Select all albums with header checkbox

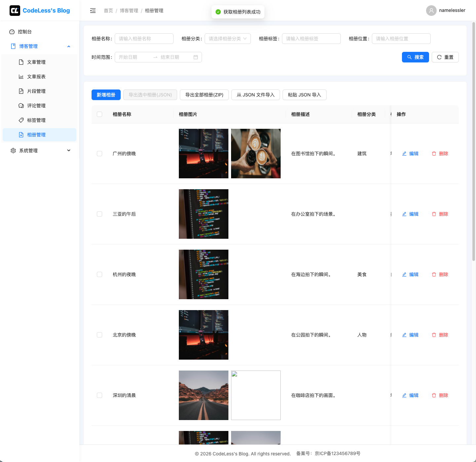(99, 114)
